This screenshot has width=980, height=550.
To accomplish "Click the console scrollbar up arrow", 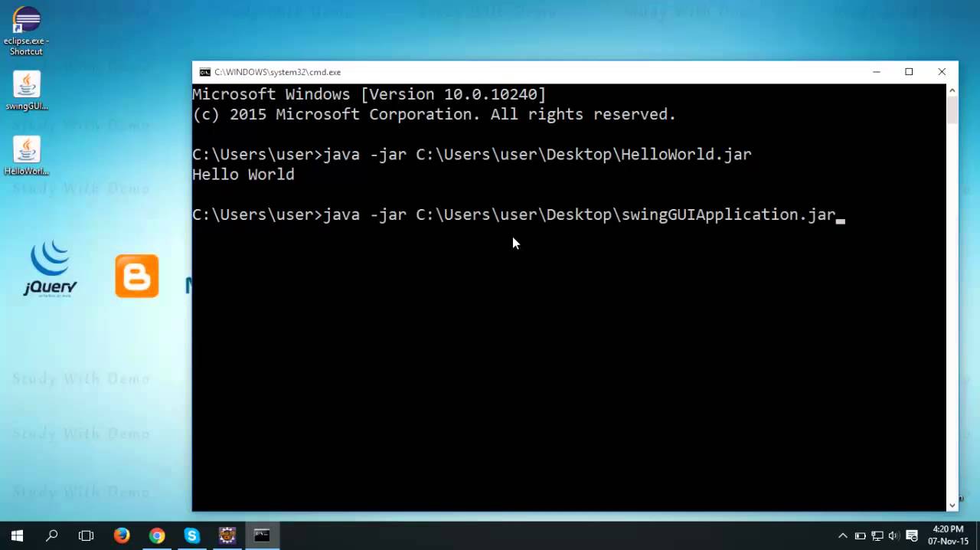I will pos(952,90).
